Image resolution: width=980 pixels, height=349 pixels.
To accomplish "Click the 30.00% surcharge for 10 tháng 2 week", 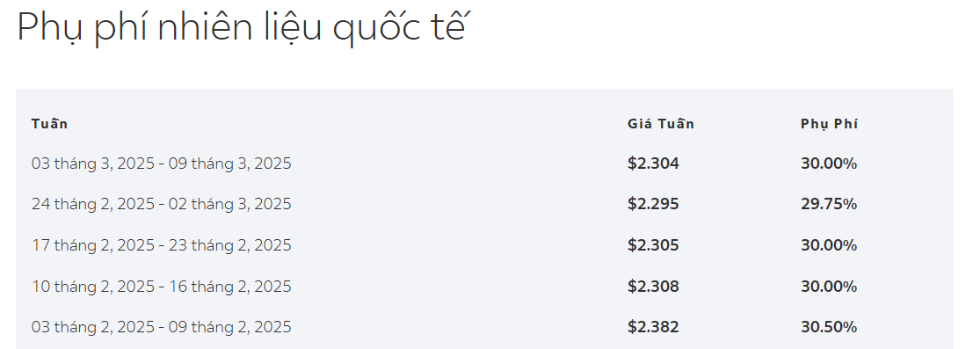I will click(x=829, y=287).
